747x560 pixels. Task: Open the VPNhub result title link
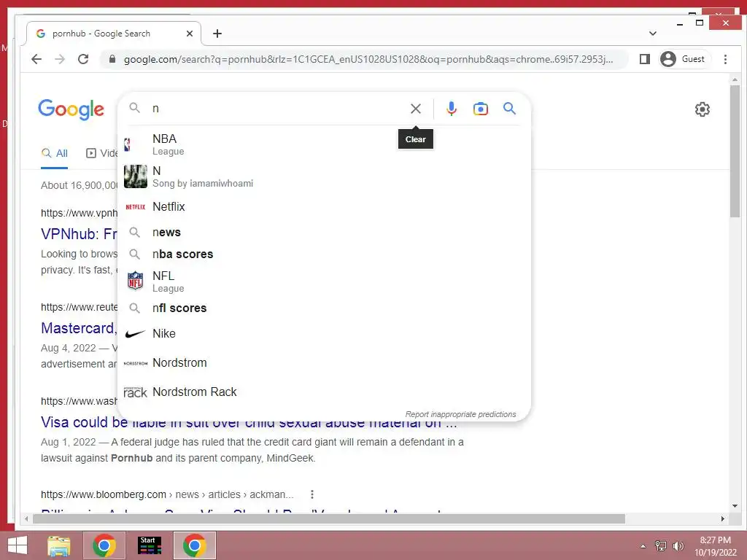point(79,234)
